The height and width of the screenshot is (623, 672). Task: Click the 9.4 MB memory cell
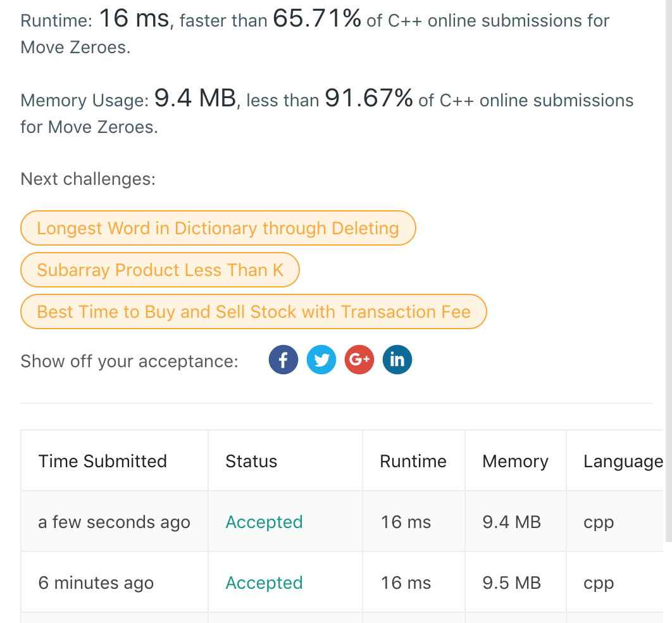pos(511,522)
